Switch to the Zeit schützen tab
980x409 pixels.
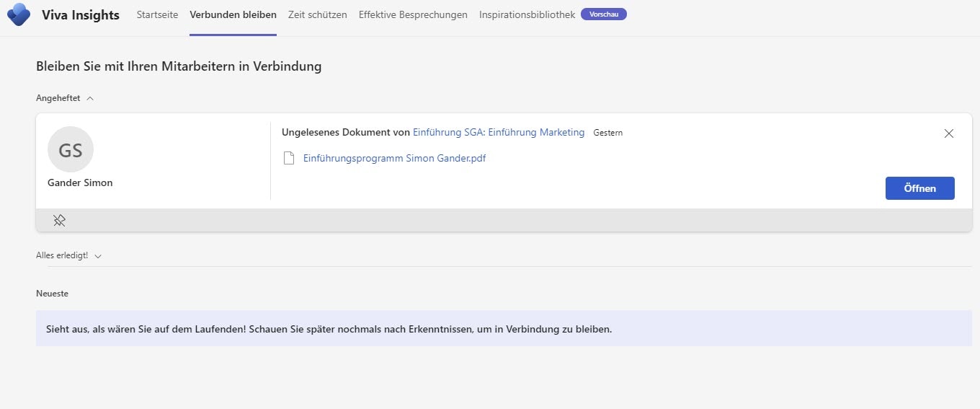click(317, 14)
